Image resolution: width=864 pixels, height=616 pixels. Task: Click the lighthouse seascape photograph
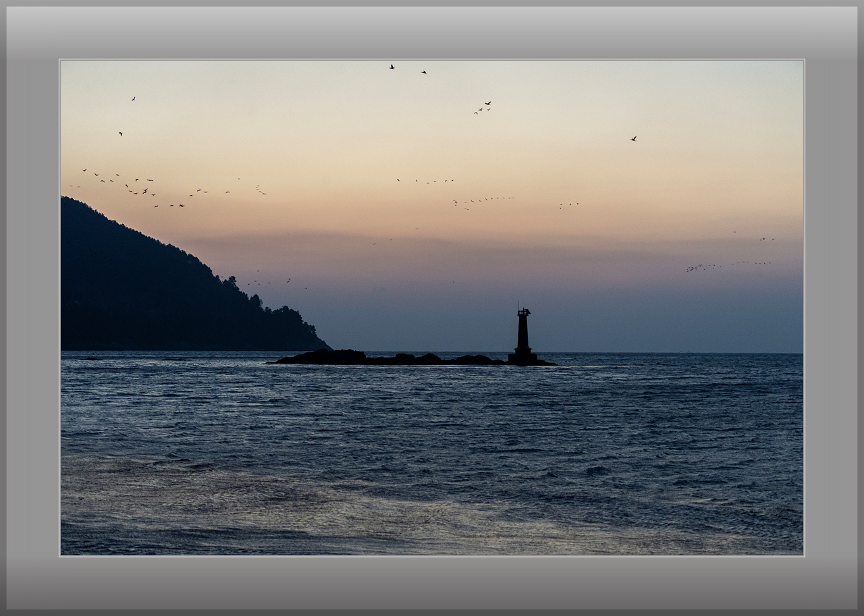(432, 308)
